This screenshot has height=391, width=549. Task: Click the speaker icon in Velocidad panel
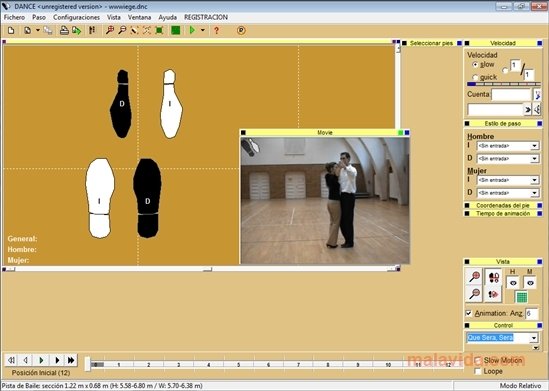(537, 110)
